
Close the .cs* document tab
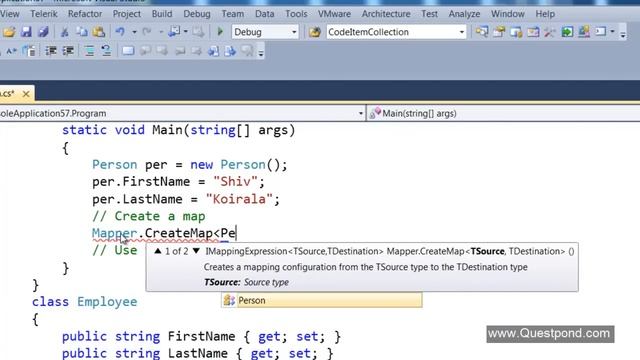click(x=26, y=94)
